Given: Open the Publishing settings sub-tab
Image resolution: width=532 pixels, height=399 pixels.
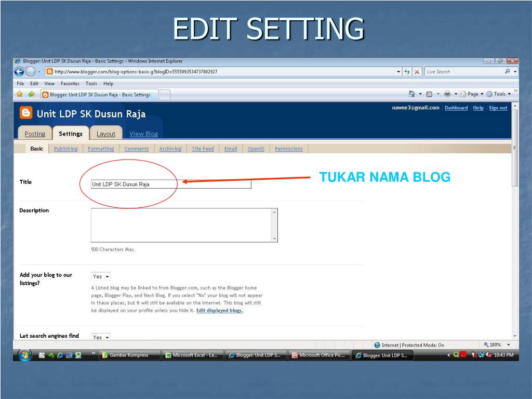Looking at the screenshot, I should click(x=65, y=149).
